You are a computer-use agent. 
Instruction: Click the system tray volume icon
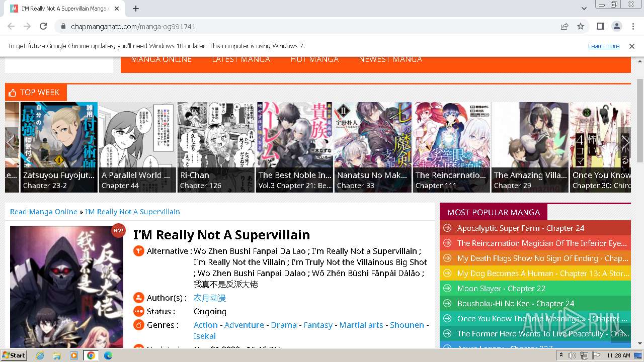click(x=572, y=355)
